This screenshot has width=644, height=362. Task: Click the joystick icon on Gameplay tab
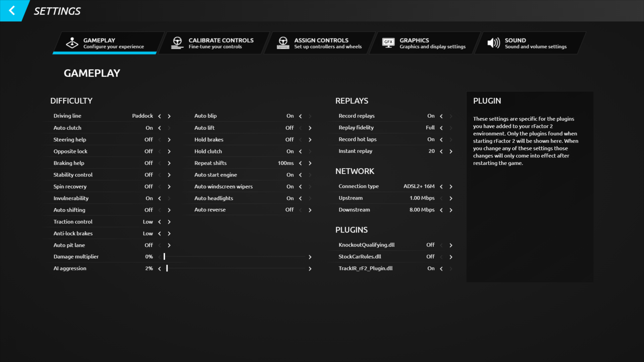click(72, 43)
